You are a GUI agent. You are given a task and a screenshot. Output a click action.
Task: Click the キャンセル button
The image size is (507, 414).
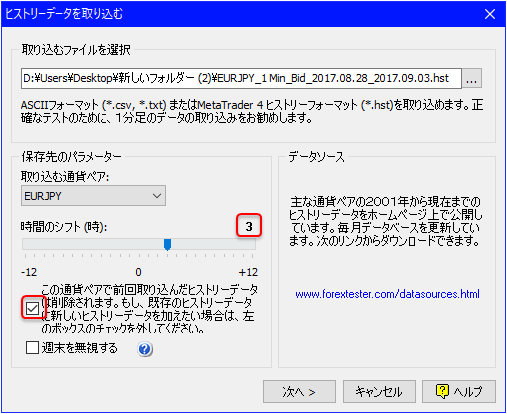(x=379, y=392)
